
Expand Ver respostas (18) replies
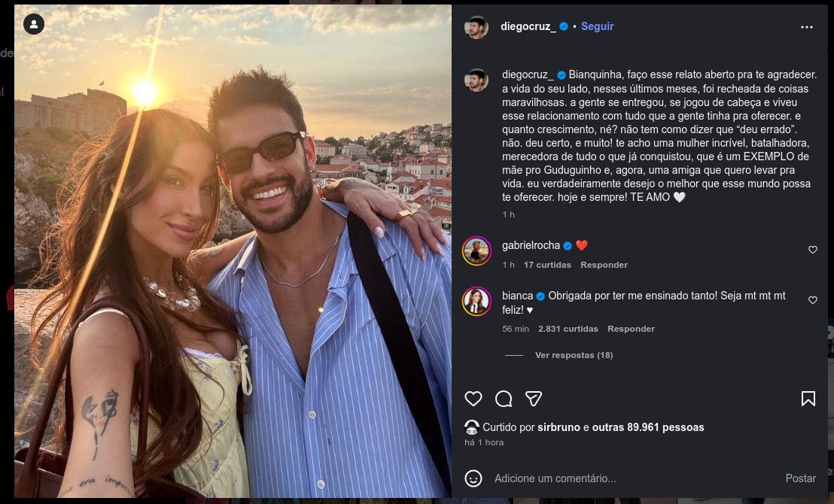[x=574, y=355]
